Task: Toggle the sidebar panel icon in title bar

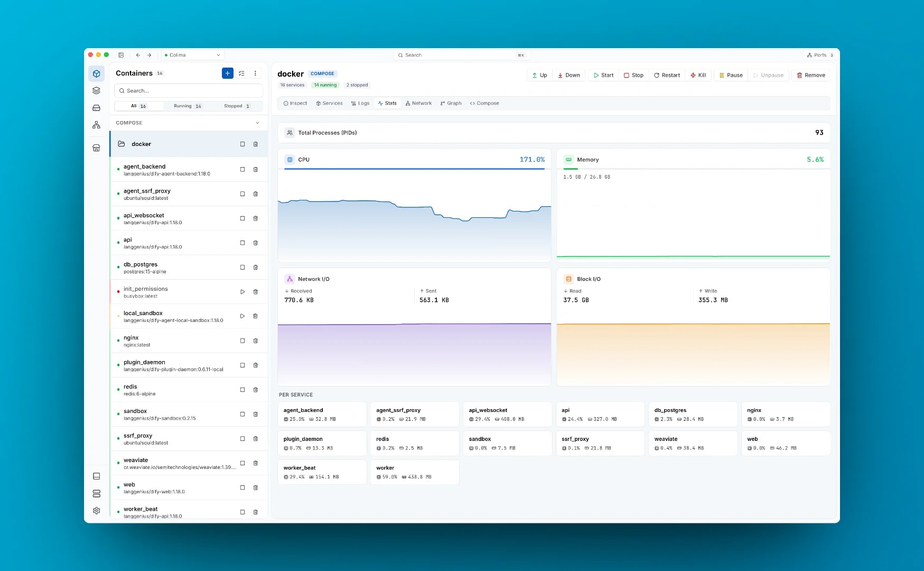Action: [x=121, y=55]
